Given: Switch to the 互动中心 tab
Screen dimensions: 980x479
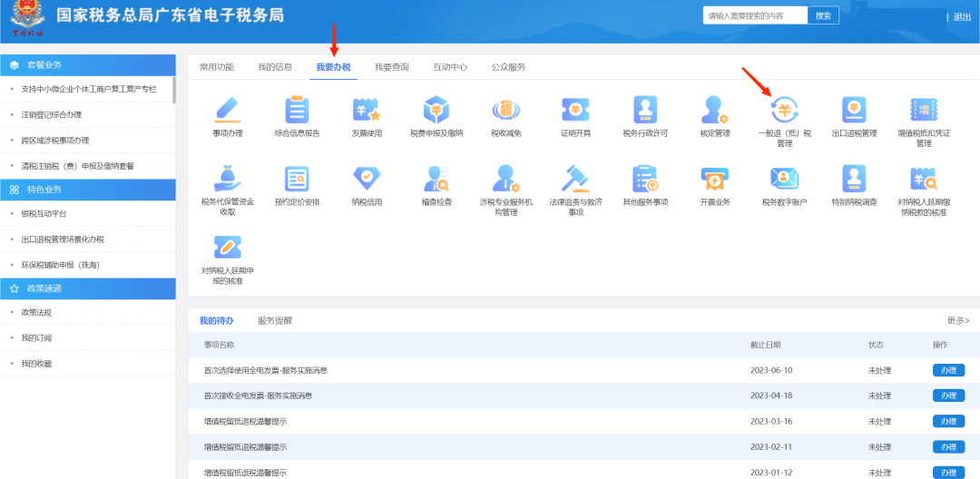Looking at the screenshot, I should (x=450, y=67).
